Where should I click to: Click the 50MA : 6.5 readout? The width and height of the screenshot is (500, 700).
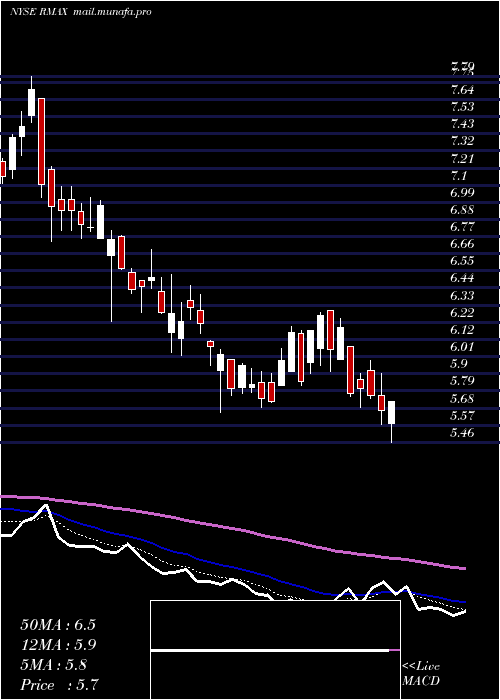click(x=58, y=625)
